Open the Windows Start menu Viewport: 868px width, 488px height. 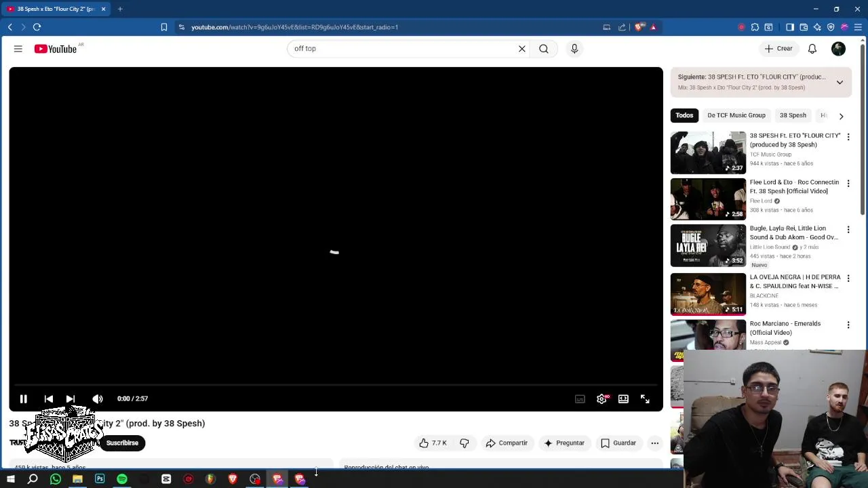coord(10,479)
